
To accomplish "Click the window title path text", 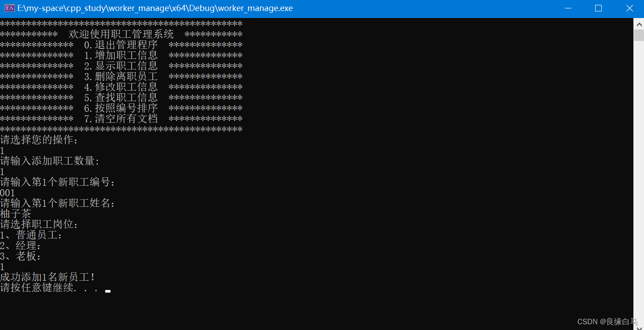I will click(155, 8).
